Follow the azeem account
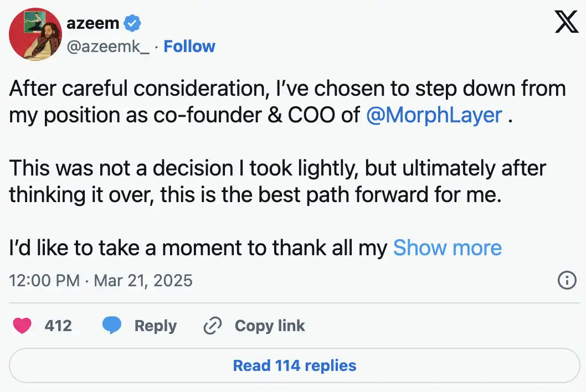This screenshot has width=586, height=392. click(189, 47)
